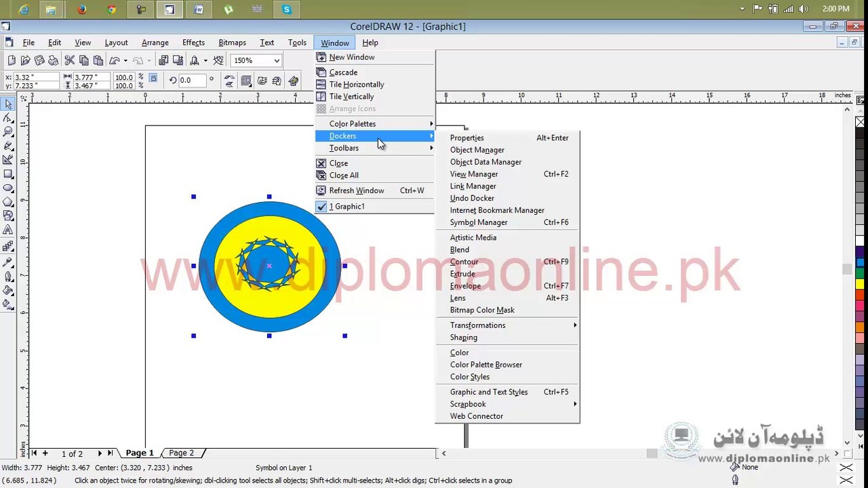The image size is (868, 488).
Task: Click the New document icon
Action: point(12,60)
